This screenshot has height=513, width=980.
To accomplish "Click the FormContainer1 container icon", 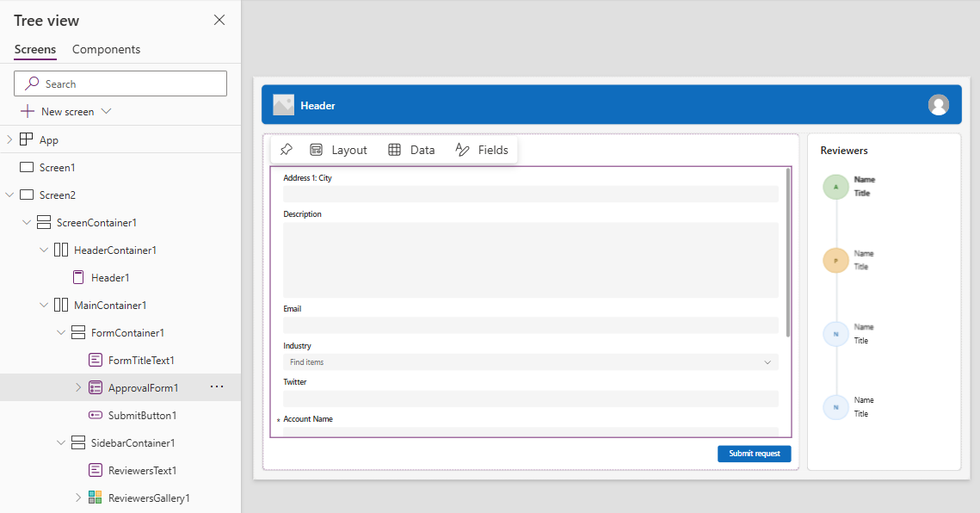I will (78, 332).
